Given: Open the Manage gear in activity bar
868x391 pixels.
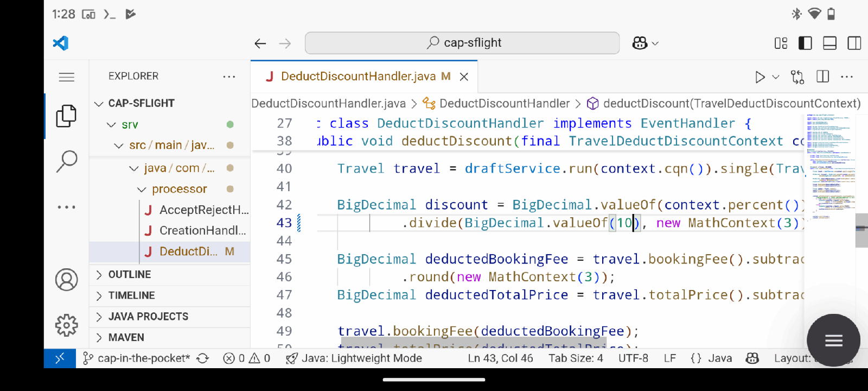Looking at the screenshot, I should point(66,325).
